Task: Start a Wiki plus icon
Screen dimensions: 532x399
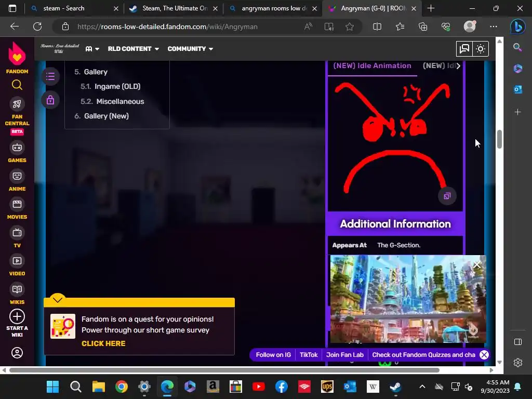Action: click(x=17, y=316)
